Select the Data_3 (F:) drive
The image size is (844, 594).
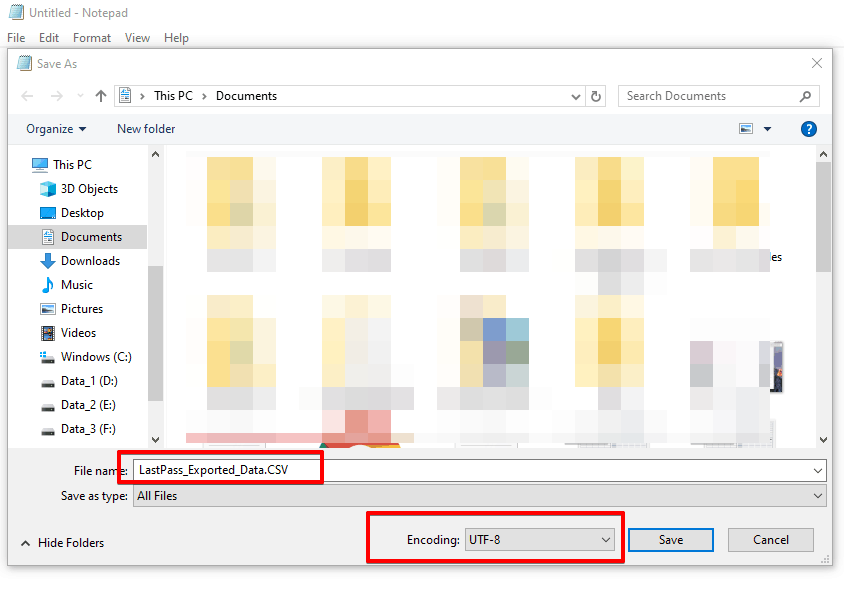click(x=78, y=429)
